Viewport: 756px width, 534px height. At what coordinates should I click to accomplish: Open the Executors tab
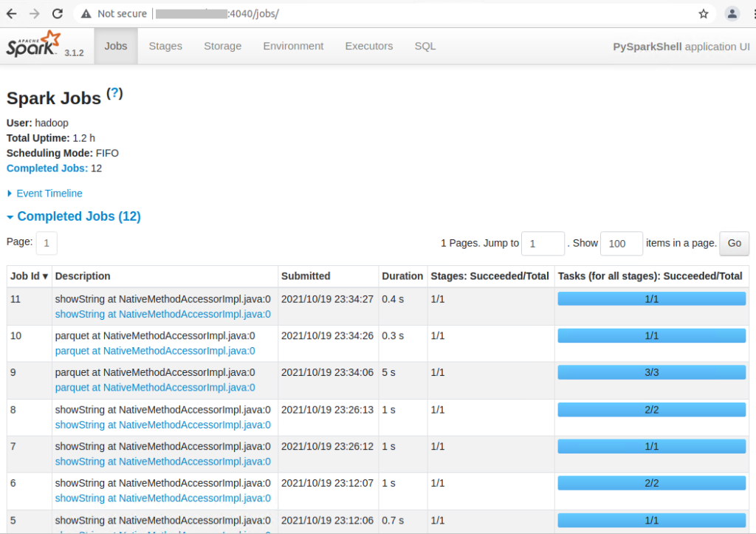[369, 46]
